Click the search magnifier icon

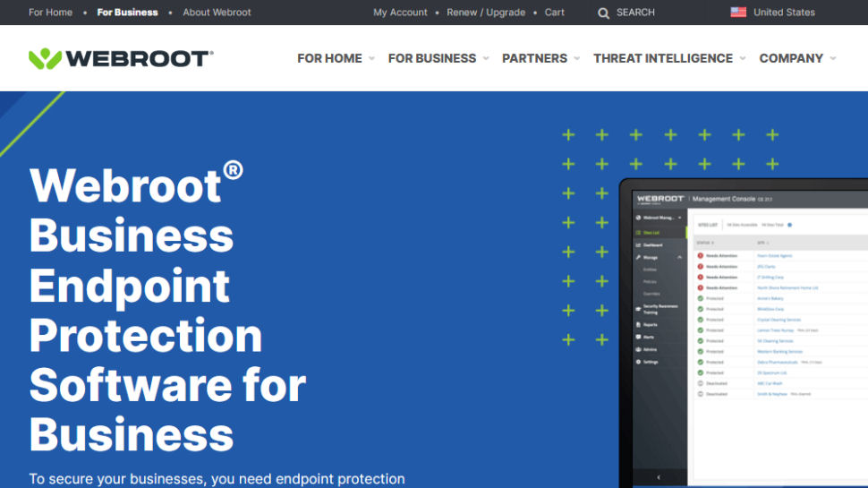(603, 13)
